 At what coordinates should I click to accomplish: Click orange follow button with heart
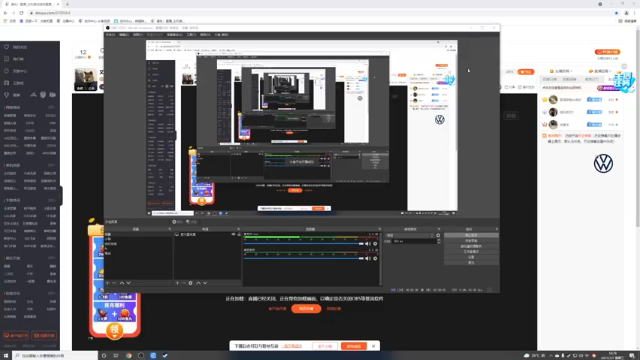click(x=526, y=72)
